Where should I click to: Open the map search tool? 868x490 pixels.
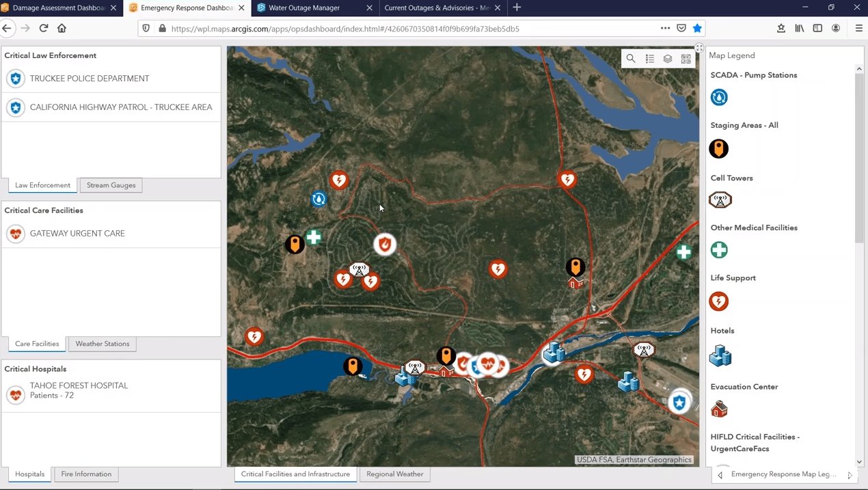tap(631, 59)
